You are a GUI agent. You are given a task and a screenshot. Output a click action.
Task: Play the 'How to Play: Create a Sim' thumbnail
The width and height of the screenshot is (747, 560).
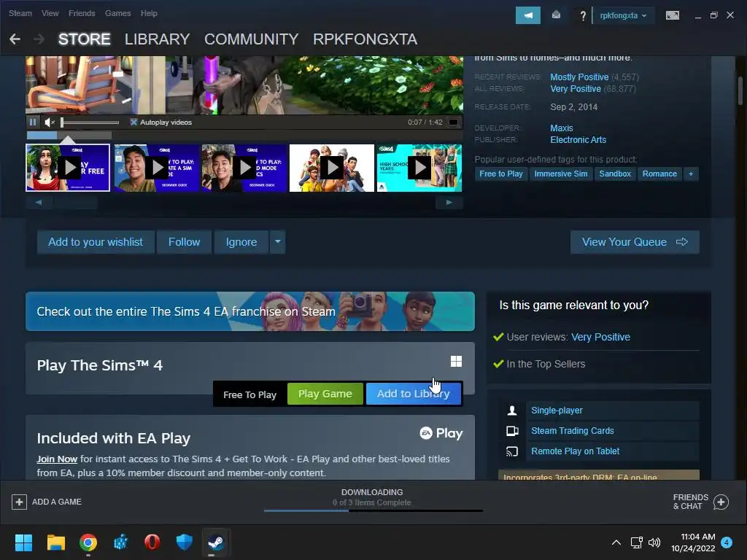tap(156, 168)
